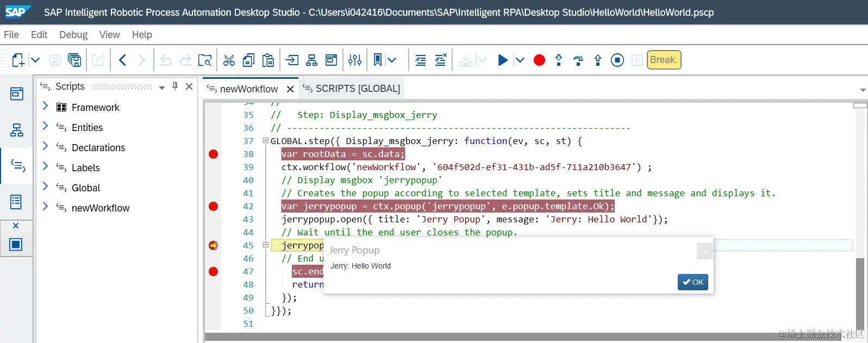Click the Cut scissors icon
Image resolution: width=868 pixels, height=343 pixels.
[229, 60]
